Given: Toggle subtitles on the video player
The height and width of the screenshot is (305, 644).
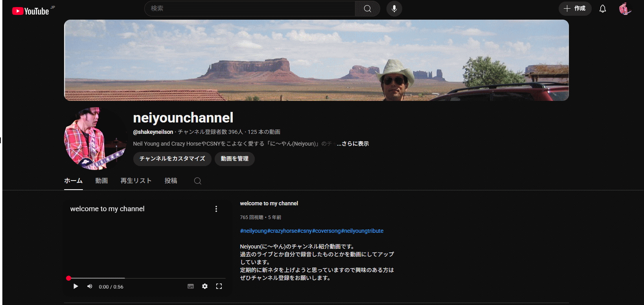Looking at the screenshot, I should coord(191,287).
